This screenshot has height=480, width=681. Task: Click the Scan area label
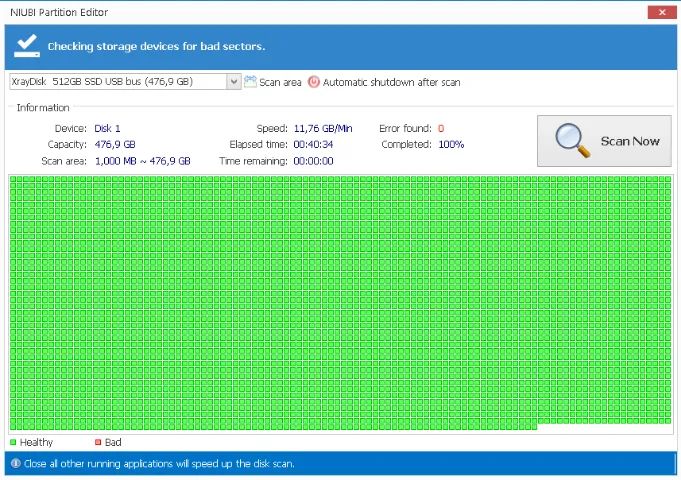(x=280, y=82)
